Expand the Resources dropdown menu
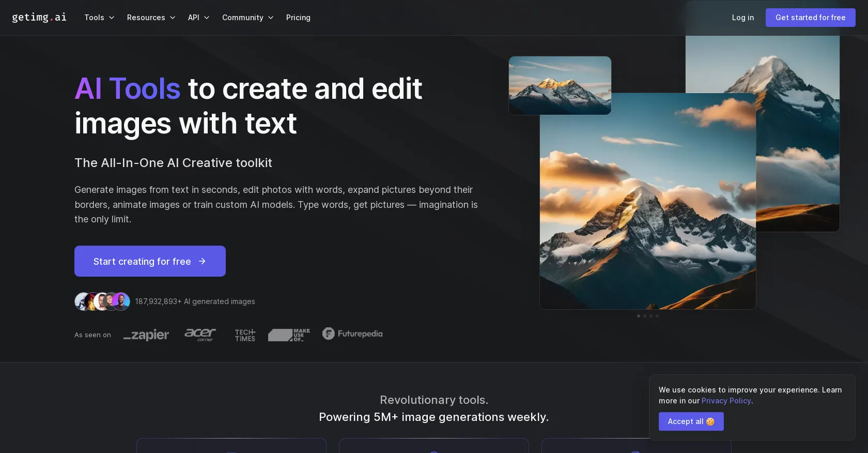The image size is (868, 453). [x=151, y=18]
